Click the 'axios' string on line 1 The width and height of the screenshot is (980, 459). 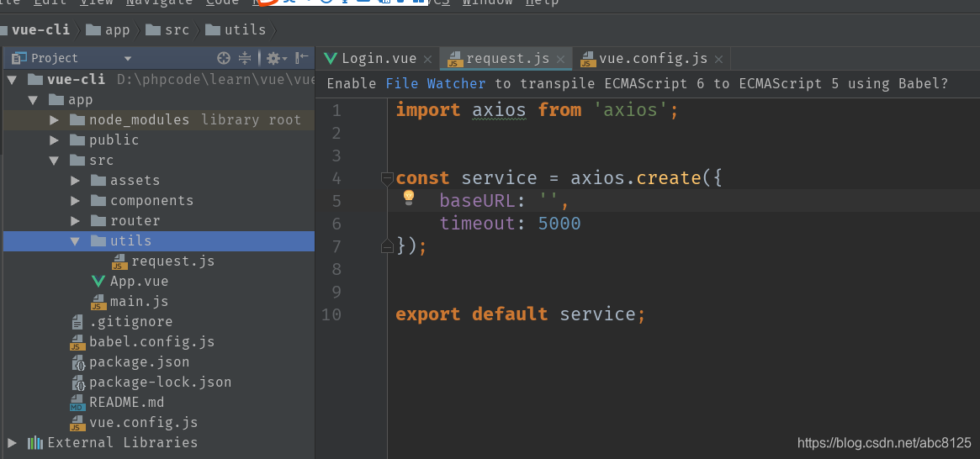coord(631,110)
